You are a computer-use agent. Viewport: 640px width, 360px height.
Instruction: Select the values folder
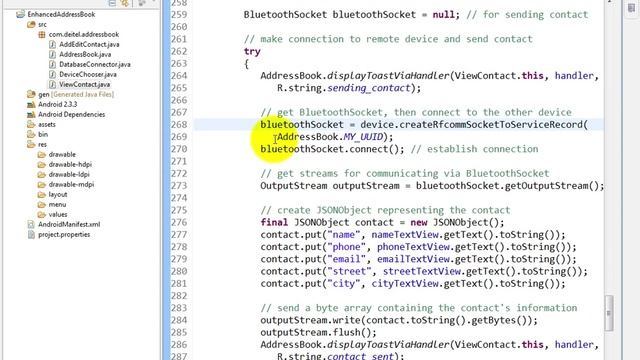pos(58,214)
